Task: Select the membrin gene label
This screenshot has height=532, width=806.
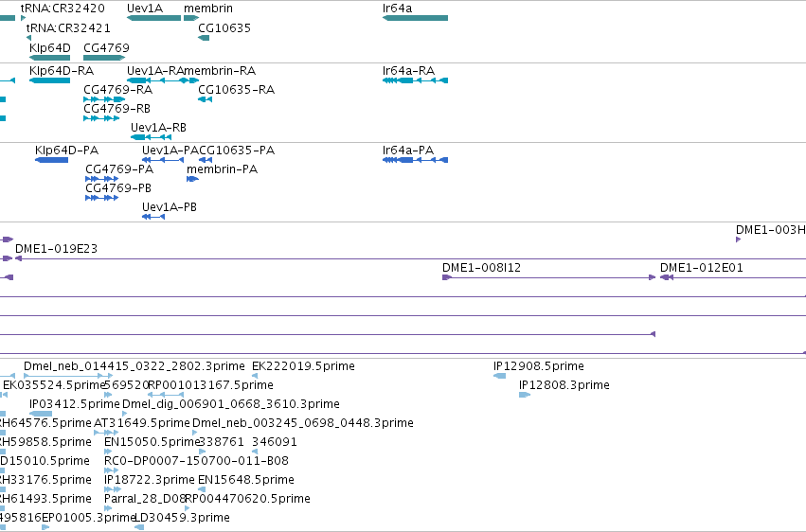Action: coord(208,9)
